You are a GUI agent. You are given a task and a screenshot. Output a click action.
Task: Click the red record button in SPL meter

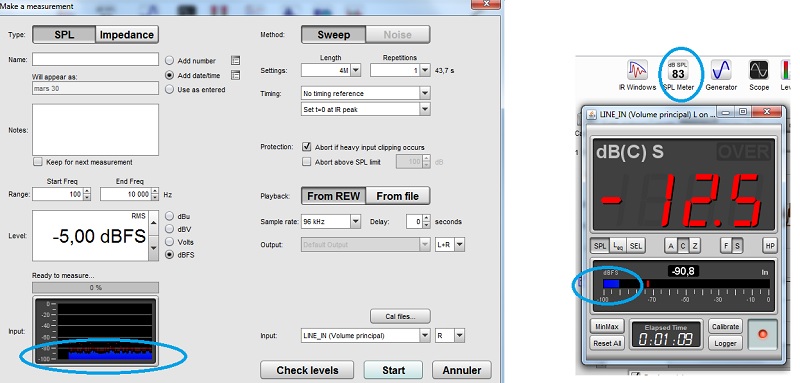(x=763, y=334)
